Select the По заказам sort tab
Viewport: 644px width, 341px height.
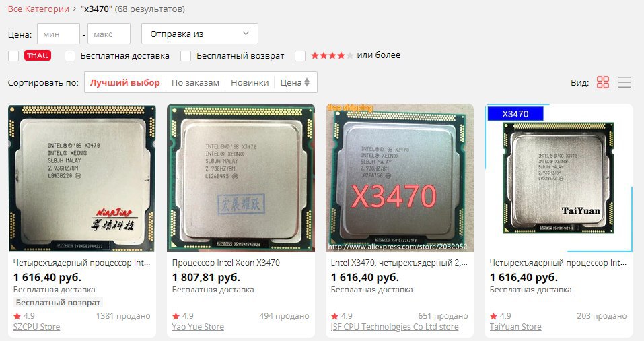click(195, 82)
